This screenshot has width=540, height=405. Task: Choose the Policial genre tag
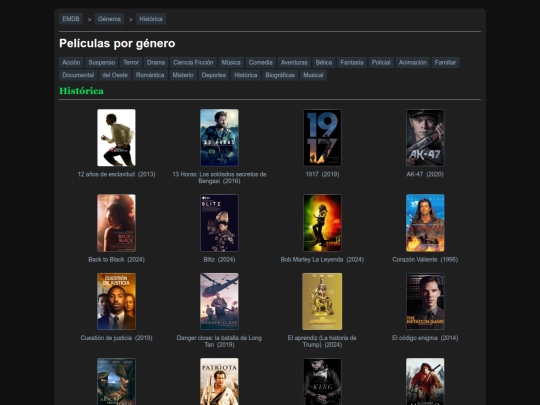click(381, 62)
